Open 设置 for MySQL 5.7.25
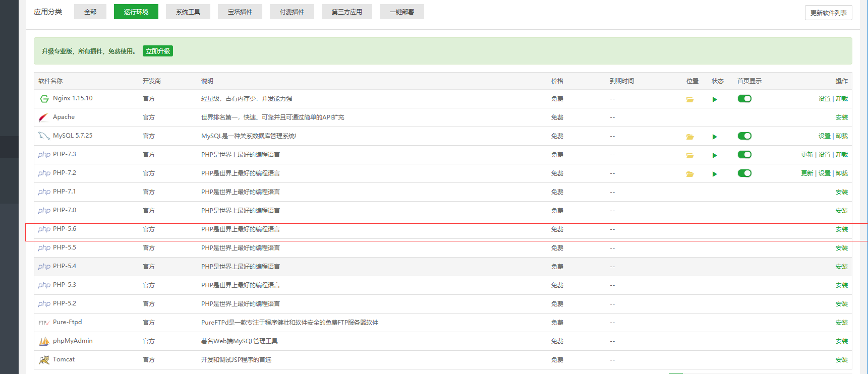 [825, 136]
